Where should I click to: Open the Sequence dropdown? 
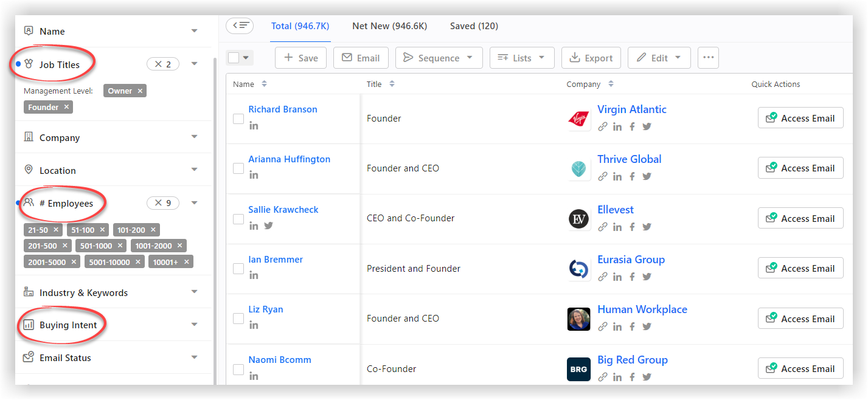[439, 58]
